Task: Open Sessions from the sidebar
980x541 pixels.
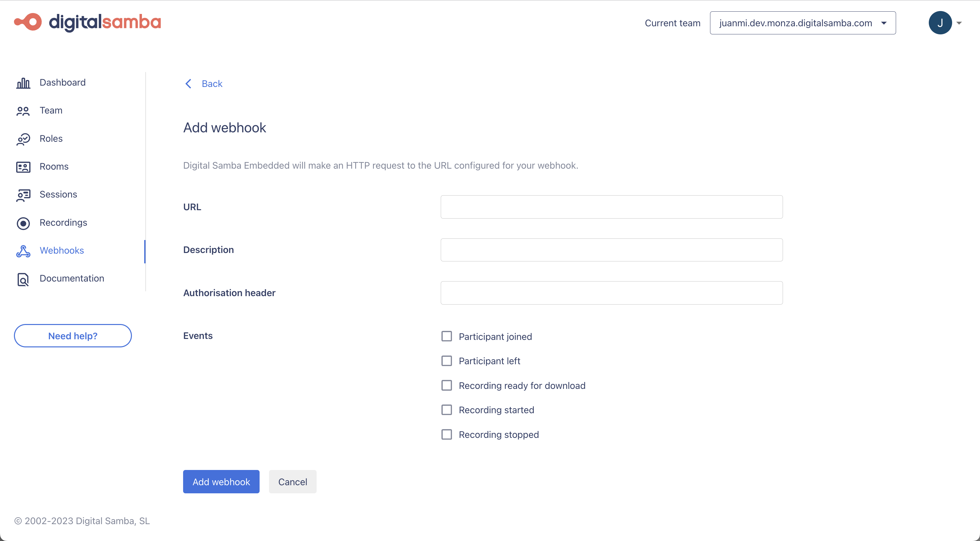Action: pyautogui.click(x=58, y=194)
